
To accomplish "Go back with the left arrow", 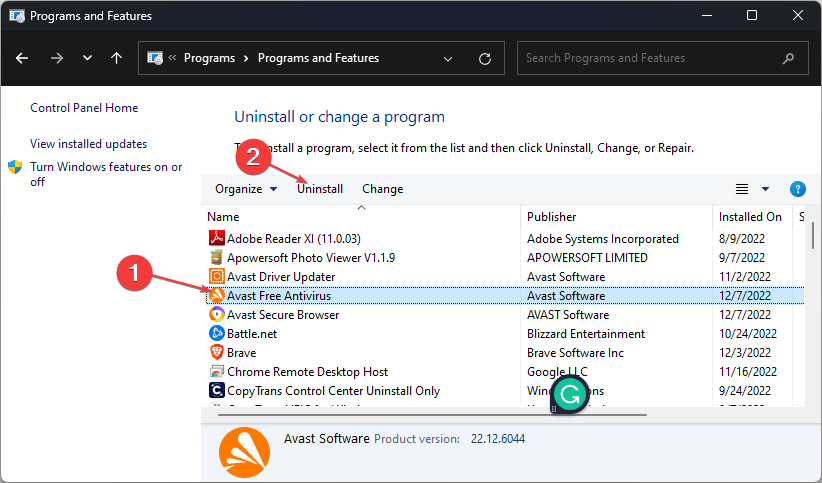I will pos(22,58).
